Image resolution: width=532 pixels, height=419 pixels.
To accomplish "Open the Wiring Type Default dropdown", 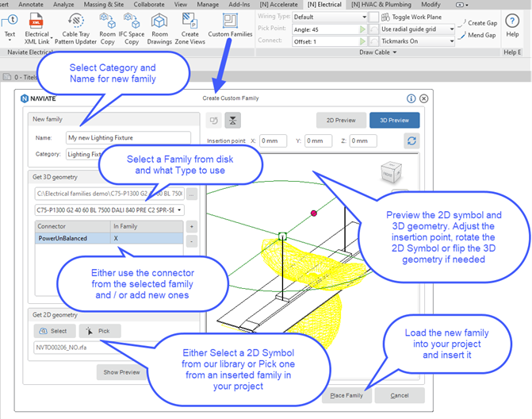I will (330, 17).
